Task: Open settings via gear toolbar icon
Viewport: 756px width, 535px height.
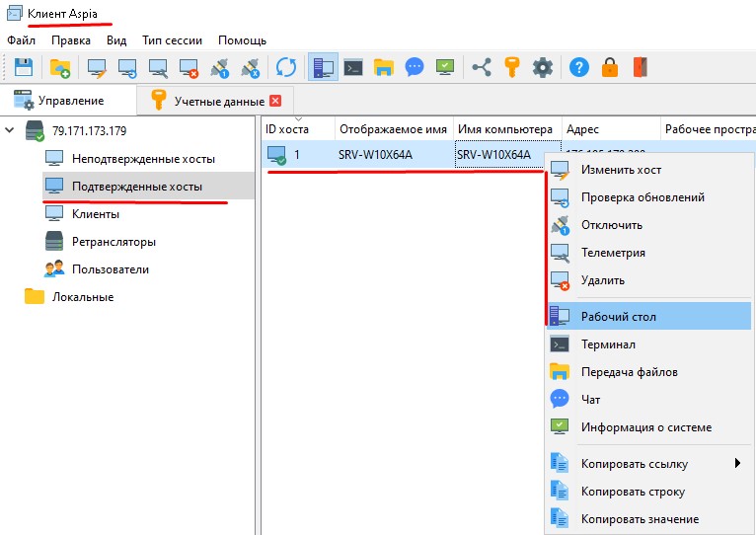Action: (543, 67)
